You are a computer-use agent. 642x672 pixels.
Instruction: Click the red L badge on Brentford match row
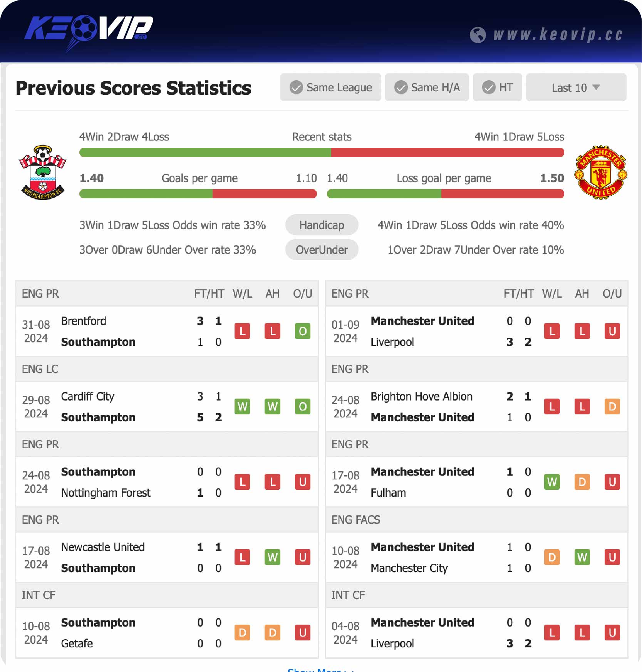(x=242, y=331)
